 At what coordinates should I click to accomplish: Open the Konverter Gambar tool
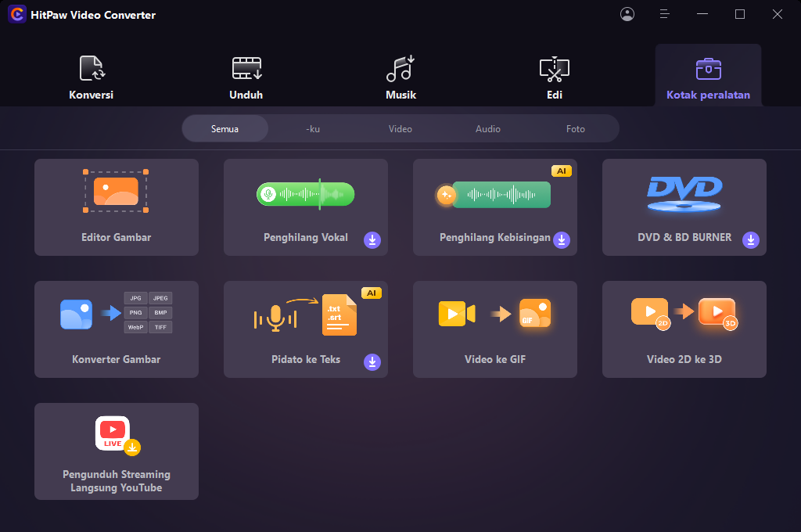(x=116, y=329)
